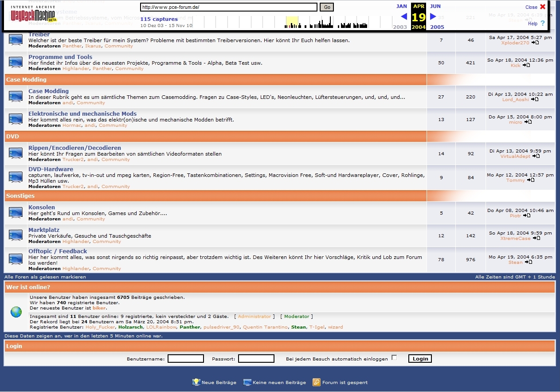Open the Programme und Tools forum
The height and width of the screenshot is (392, 560).
click(60, 57)
